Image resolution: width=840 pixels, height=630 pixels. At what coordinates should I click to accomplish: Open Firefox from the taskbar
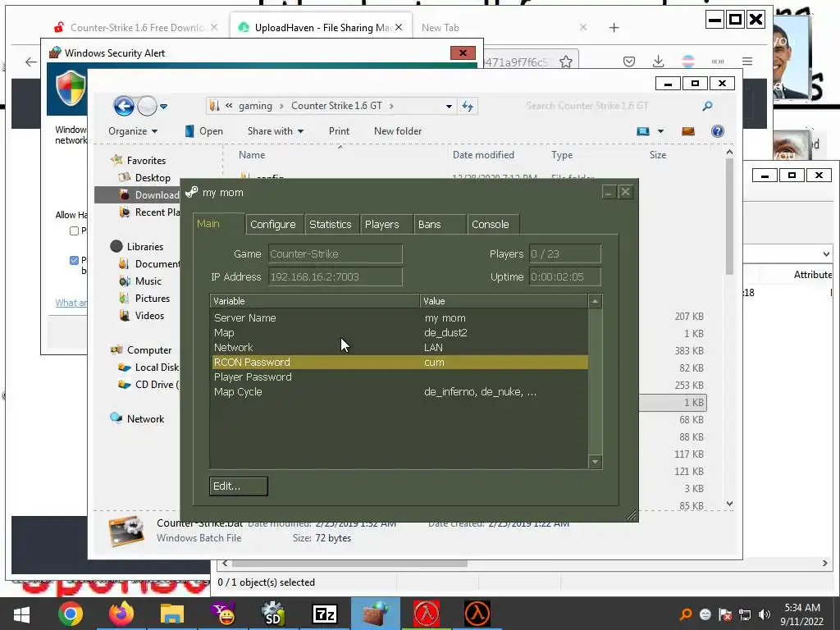(121, 614)
